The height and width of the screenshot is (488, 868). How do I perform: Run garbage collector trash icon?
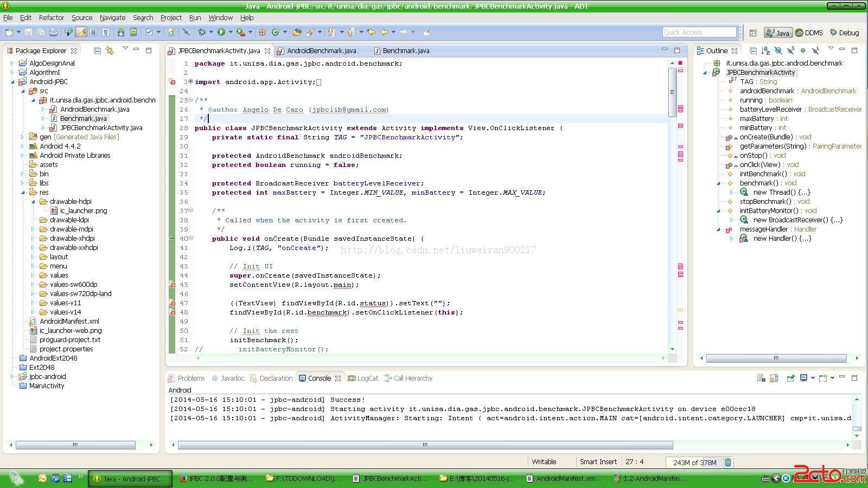(x=728, y=462)
